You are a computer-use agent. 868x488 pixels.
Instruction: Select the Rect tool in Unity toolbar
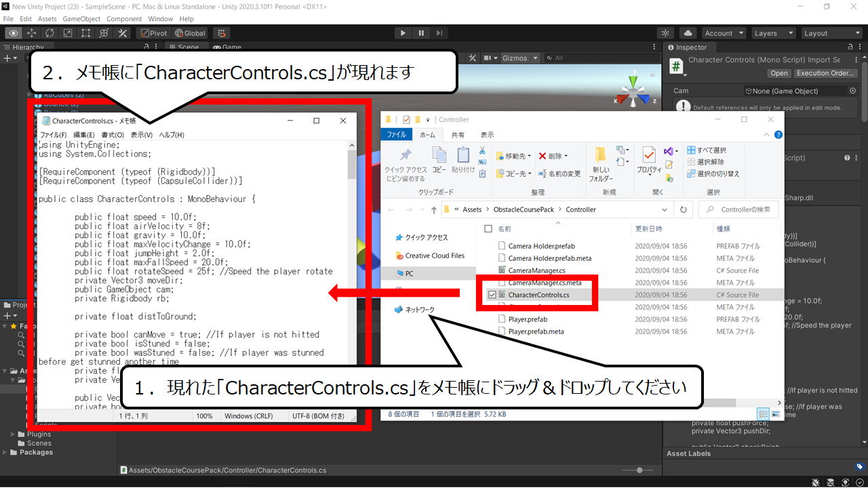(x=86, y=33)
